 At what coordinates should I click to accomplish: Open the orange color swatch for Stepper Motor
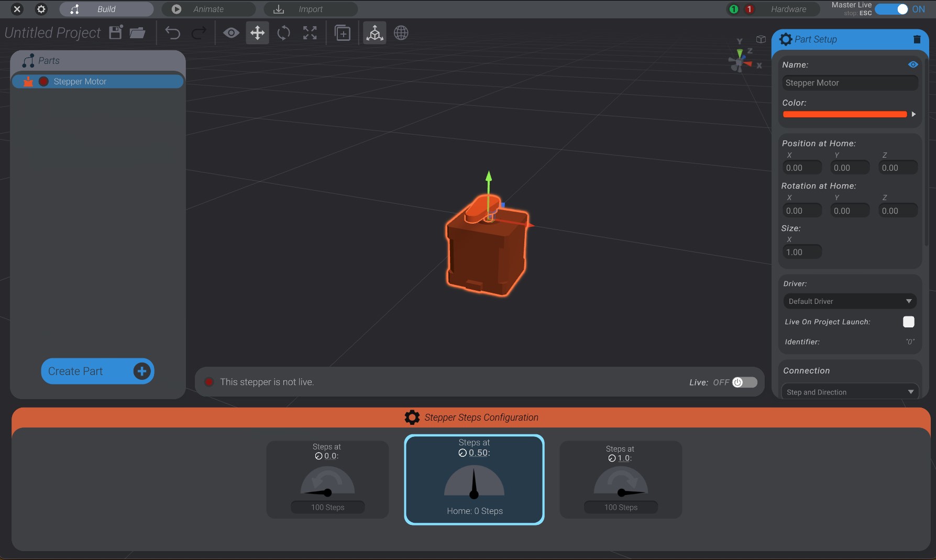pos(844,114)
